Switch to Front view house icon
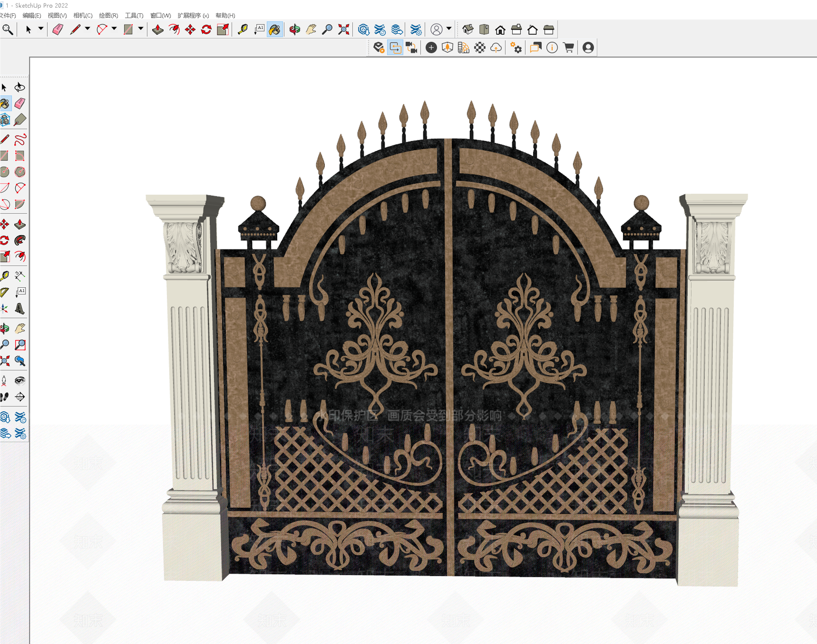Viewport: 817px width, 644px height. click(x=500, y=30)
